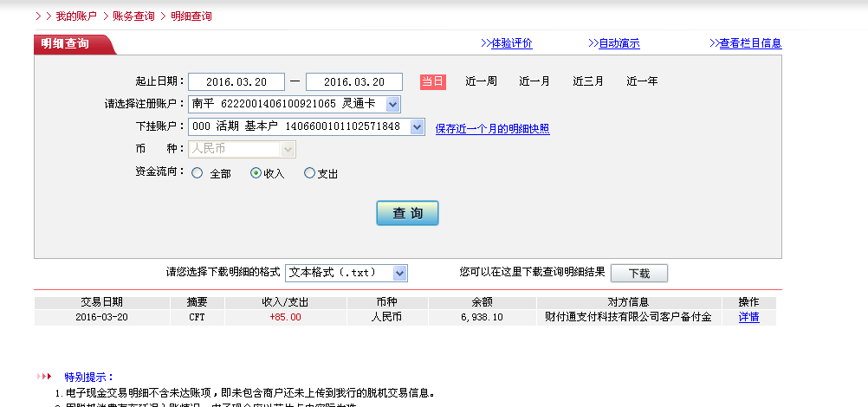The image size is (868, 407).
Task: Open the 查看栏目信息 link
Action: [x=750, y=43]
